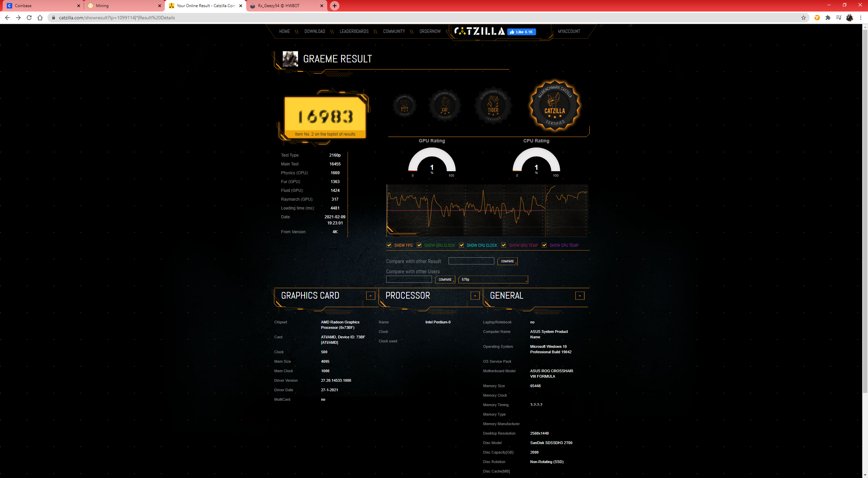This screenshot has width=868, height=478.
Task: Like Catzilla on Facebook
Action: point(521,32)
